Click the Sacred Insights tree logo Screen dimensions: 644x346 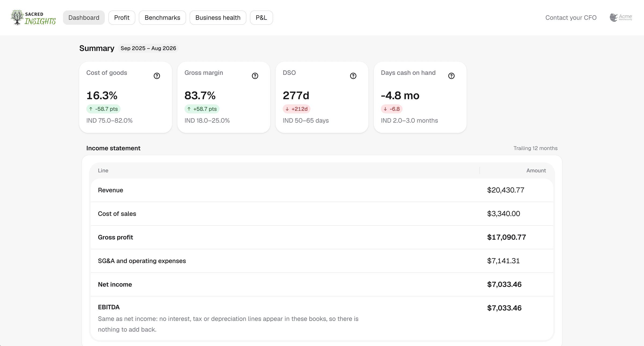(x=33, y=18)
